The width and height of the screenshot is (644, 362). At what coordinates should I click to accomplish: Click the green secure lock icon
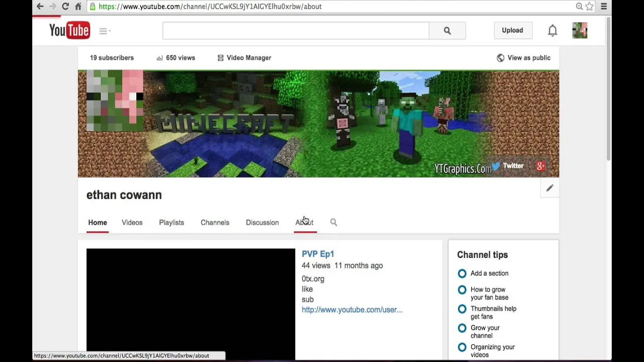tap(93, 7)
